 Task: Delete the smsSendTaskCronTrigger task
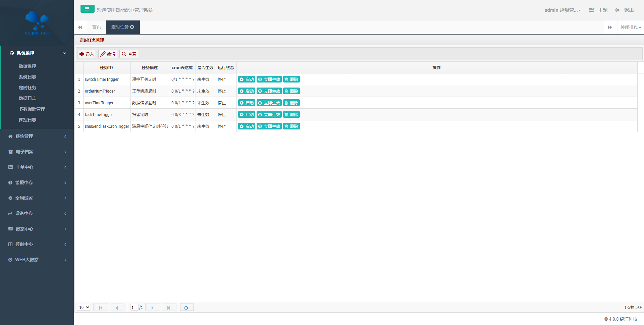291,126
